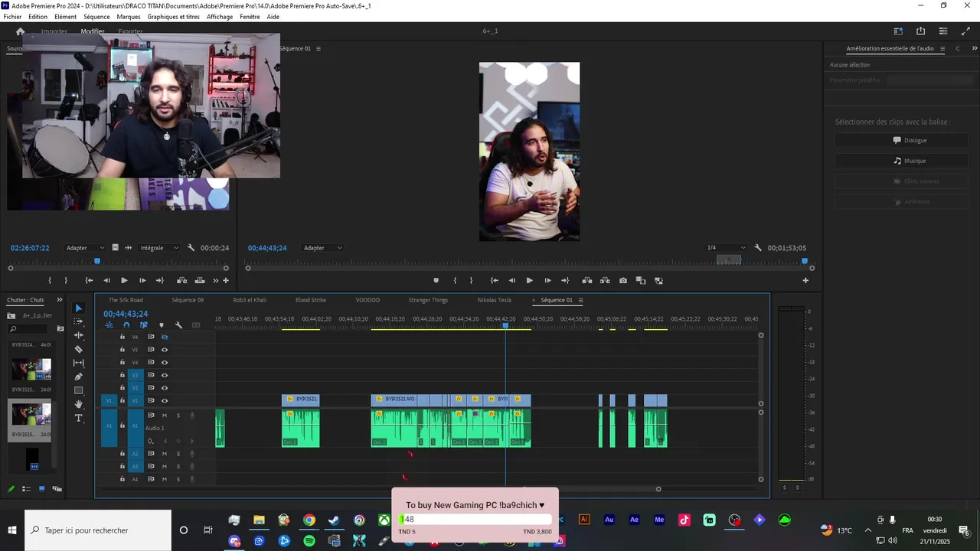Open Program monitor 1/4 resolution dropdown
This screenshot has height=551, width=980.
coord(726,248)
